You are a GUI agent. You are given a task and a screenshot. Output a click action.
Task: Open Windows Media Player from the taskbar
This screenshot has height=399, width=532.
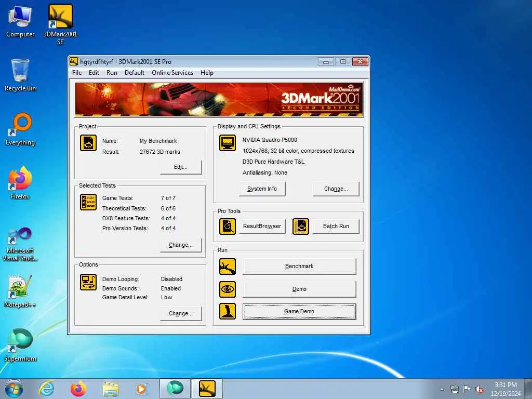coord(141,389)
